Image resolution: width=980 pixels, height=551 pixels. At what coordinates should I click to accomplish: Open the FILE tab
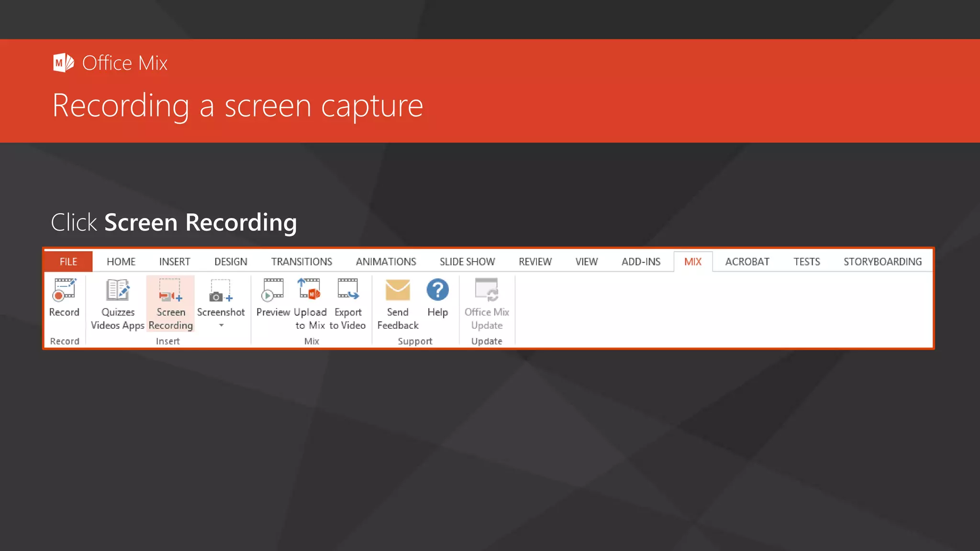coord(68,262)
